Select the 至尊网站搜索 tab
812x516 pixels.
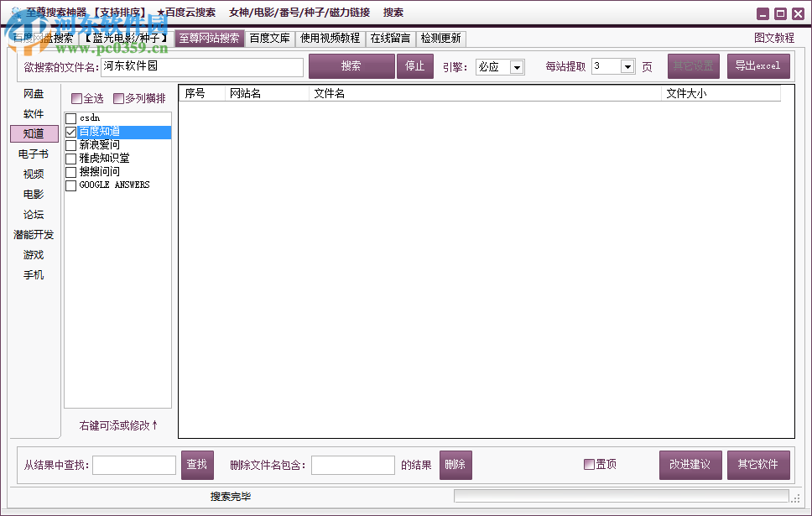point(209,39)
